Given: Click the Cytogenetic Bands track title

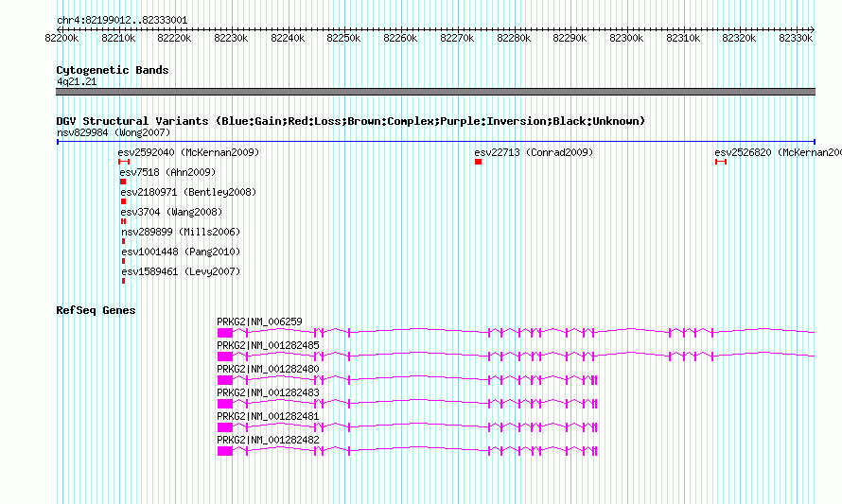Looking at the screenshot, I should click(113, 70).
